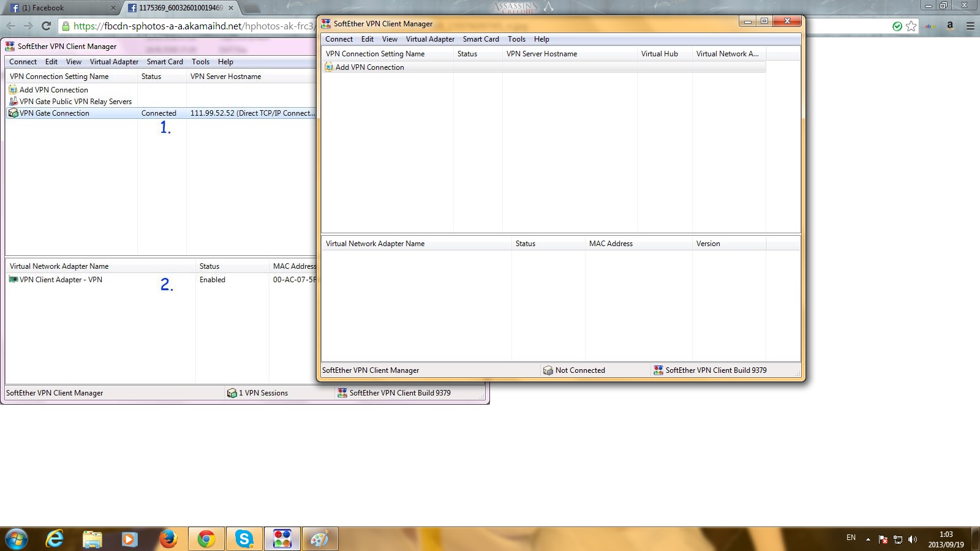Click the Virtual Network Adapter Name header in front window
Image resolution: width=980 pixels, height=551 pixels.
(x=417, y=244)
